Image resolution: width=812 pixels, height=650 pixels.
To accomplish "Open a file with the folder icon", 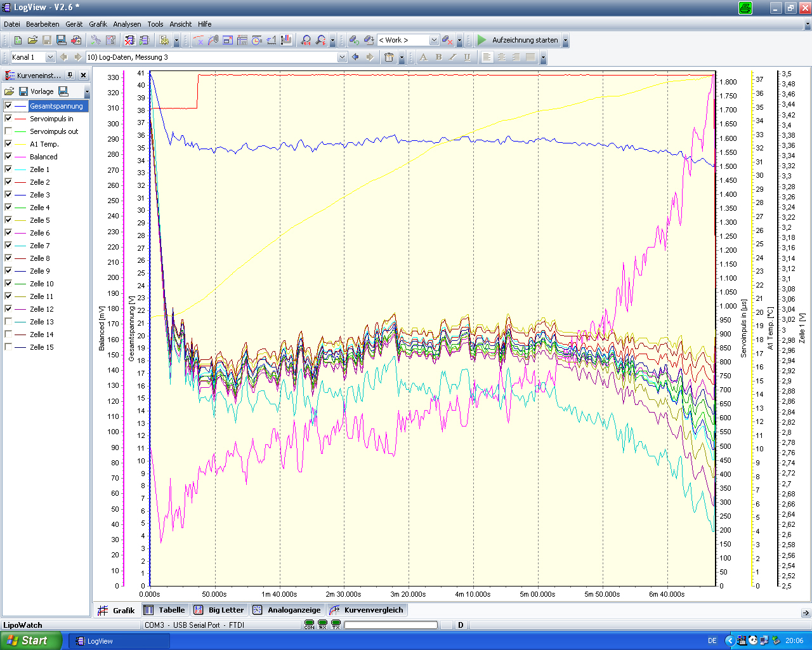I will (x=32, y=40).
